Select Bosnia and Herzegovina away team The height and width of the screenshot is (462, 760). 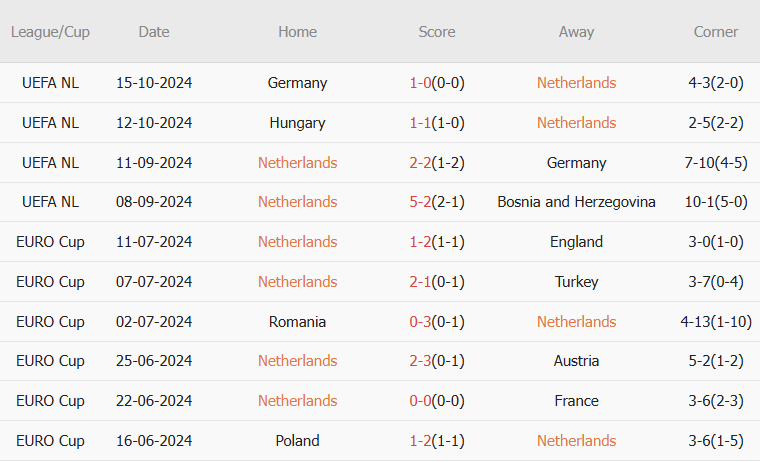(576, 202)
